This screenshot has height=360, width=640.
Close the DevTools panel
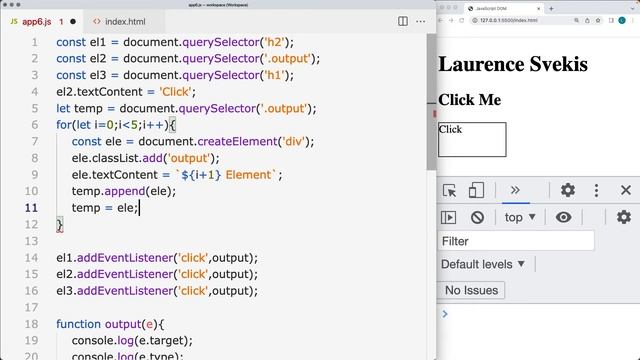tap(625, 190)
